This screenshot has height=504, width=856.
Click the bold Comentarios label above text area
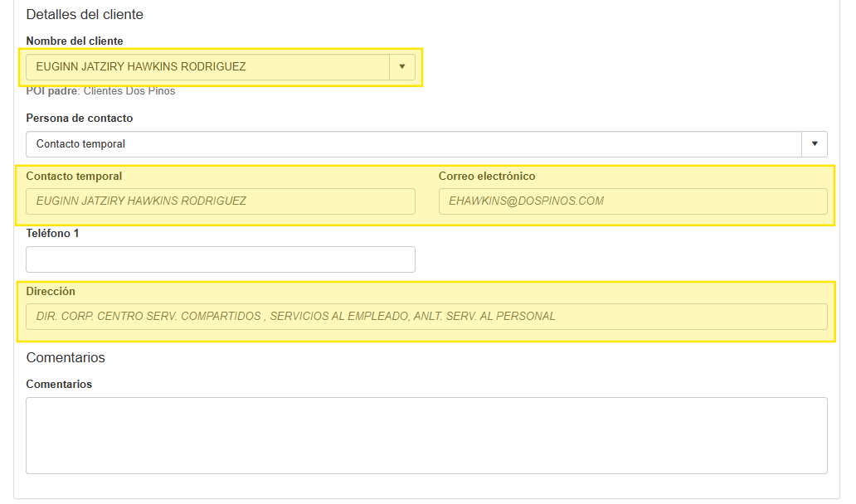tap(59, 385)
